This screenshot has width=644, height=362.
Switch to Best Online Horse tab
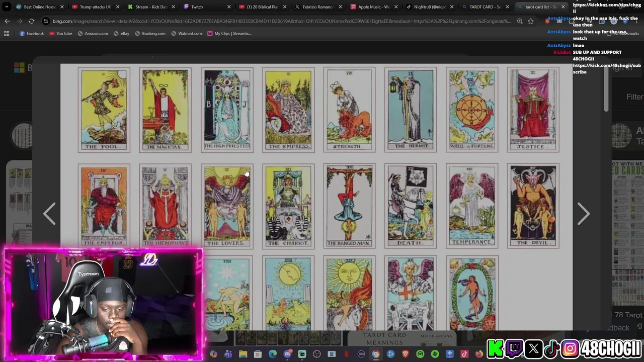coord(39,7)
